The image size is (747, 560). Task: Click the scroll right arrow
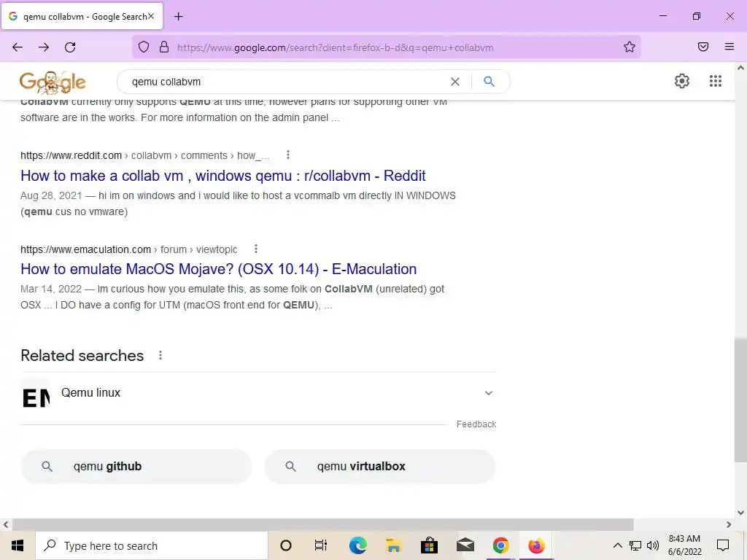click(729, 525)
